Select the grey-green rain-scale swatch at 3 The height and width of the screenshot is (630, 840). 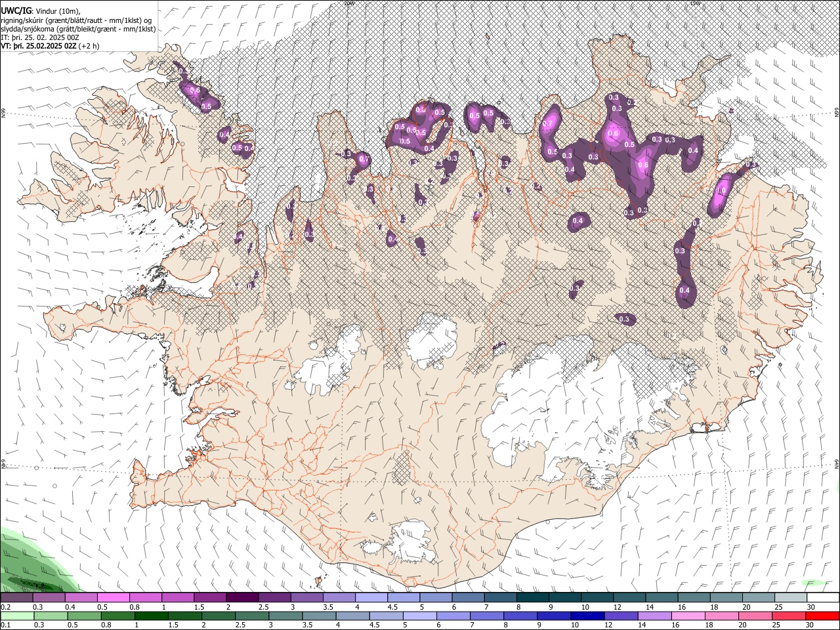[285, 616]
